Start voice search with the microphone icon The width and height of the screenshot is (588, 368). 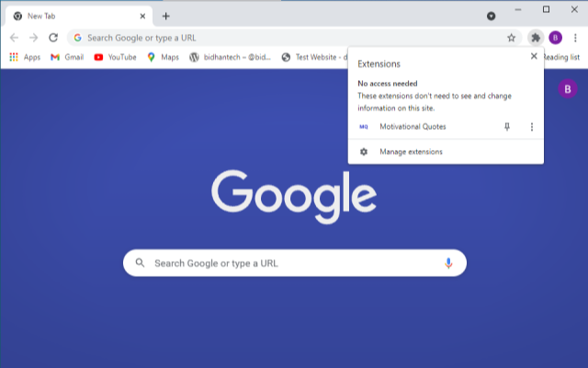(448, 263)
